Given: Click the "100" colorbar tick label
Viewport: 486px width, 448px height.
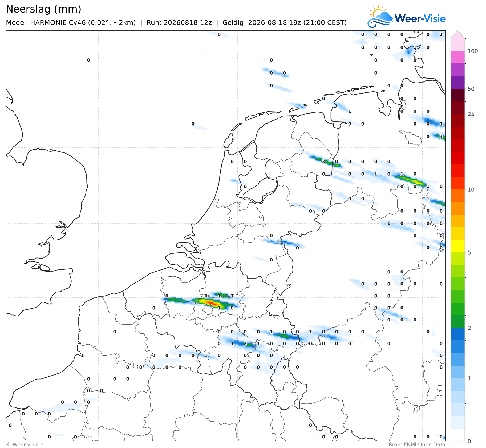Looking at the screenshot, I should tap(473, 51).
